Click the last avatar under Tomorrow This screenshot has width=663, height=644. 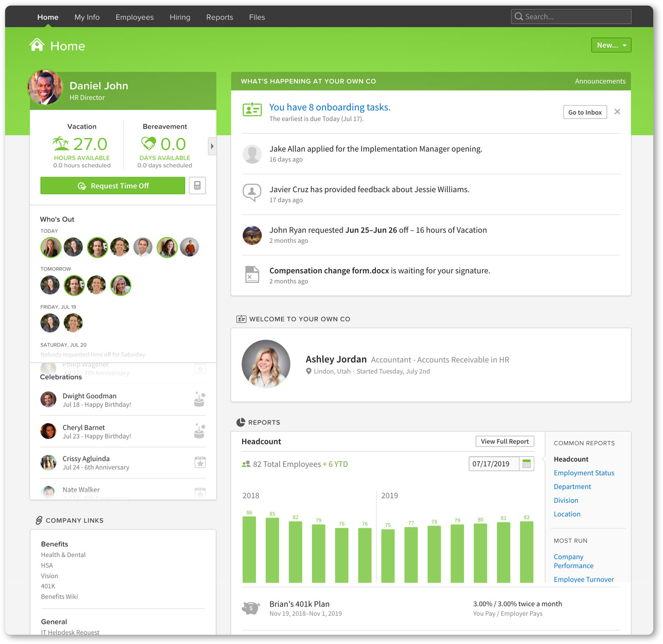[x=120, y=285]
